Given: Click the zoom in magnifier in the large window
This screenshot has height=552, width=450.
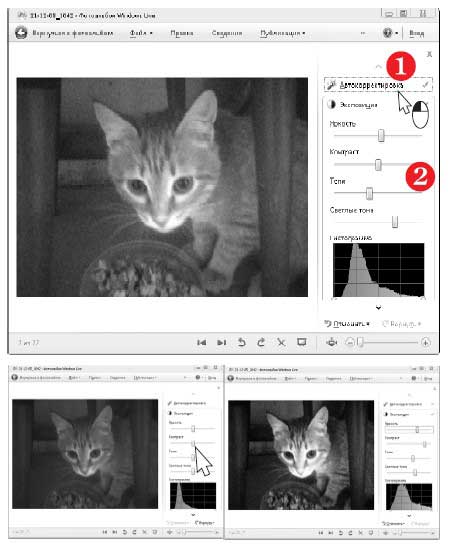Looking at the screenshot, I should coord(426,342).
